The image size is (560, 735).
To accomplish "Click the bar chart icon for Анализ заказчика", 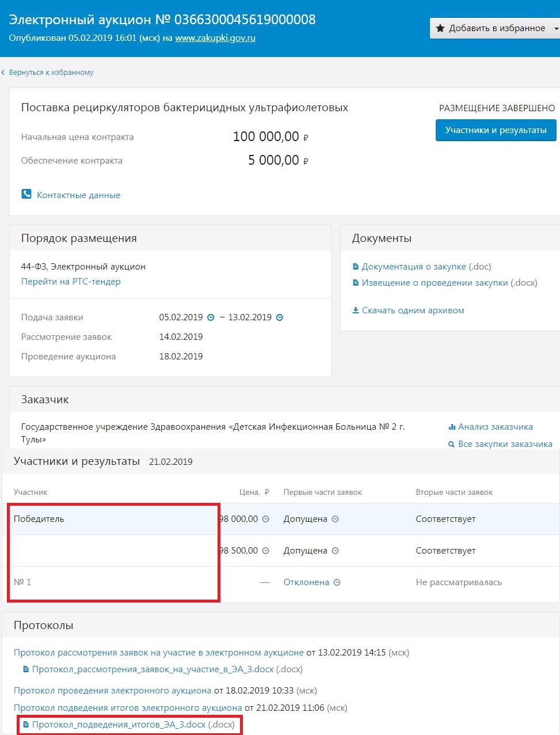I will (452, 427).
